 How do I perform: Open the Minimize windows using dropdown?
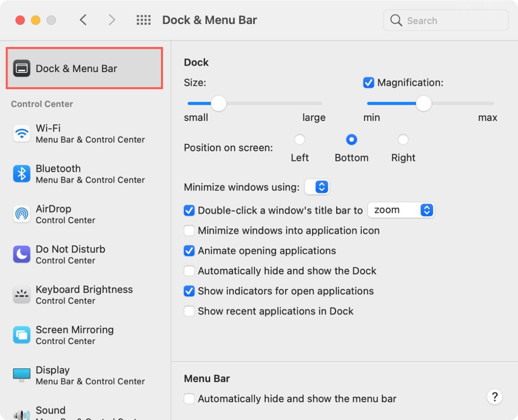click(x=317, y=187)
